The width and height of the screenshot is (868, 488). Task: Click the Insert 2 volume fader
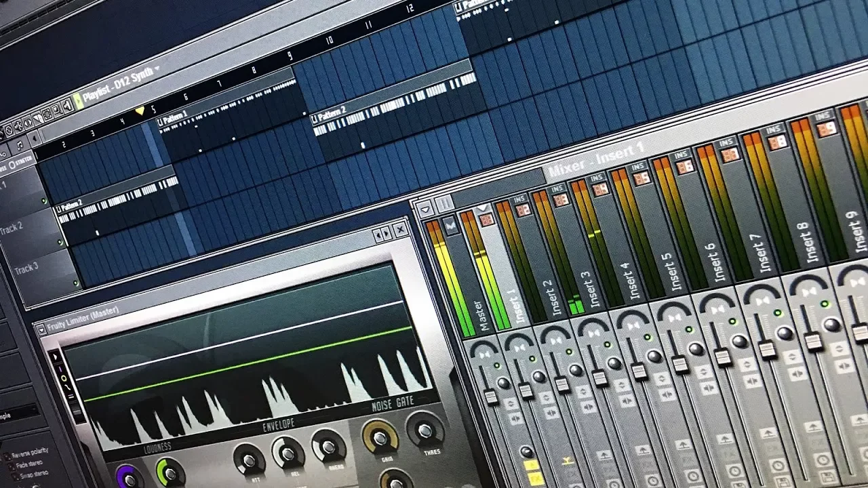[x=562, y=384]
